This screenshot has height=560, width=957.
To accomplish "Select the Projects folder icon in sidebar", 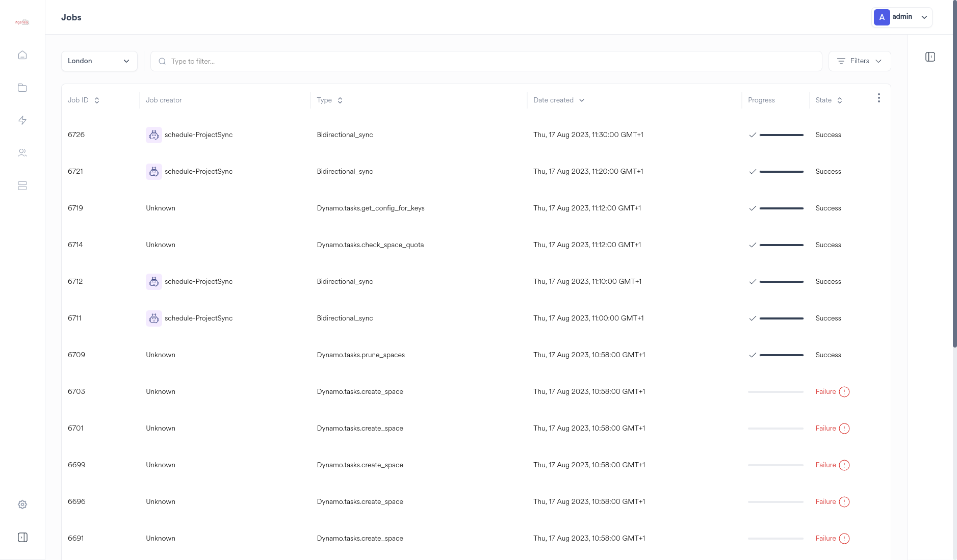I will coord(22,87).
